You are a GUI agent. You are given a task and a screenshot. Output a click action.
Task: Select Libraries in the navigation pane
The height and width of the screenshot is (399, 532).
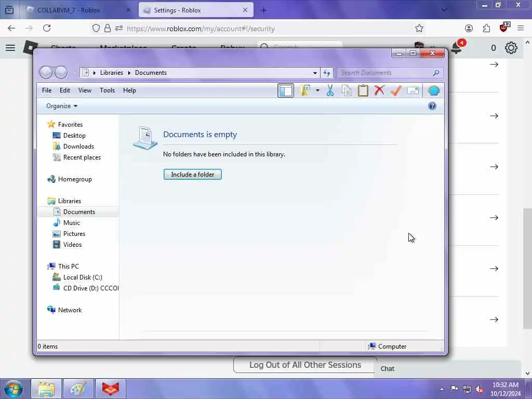(x=64, y=201)
